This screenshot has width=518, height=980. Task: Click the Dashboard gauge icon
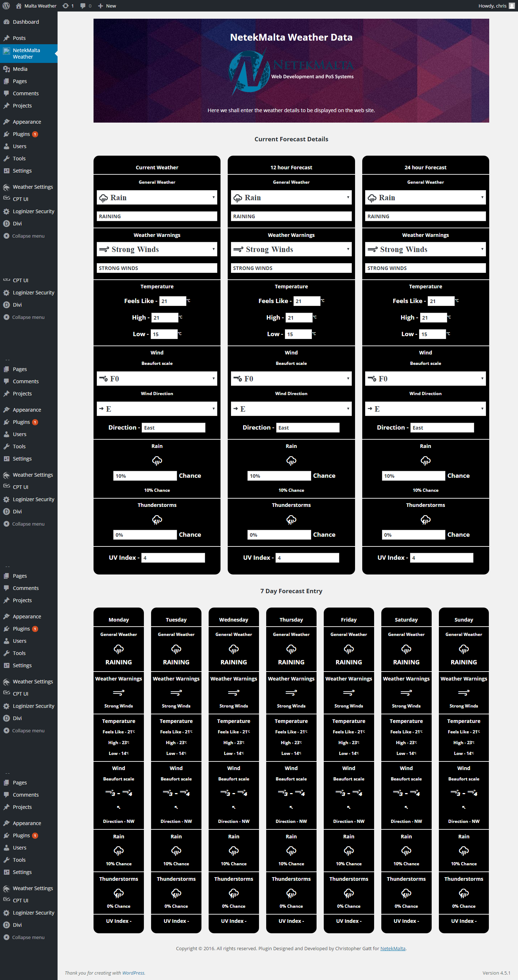(6, 22)
